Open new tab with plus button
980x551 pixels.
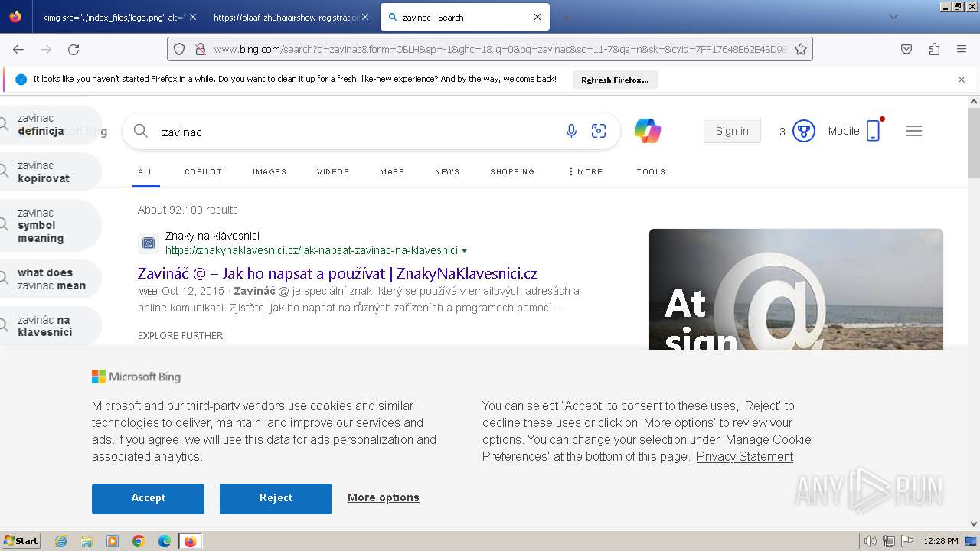tap(566, 17)
